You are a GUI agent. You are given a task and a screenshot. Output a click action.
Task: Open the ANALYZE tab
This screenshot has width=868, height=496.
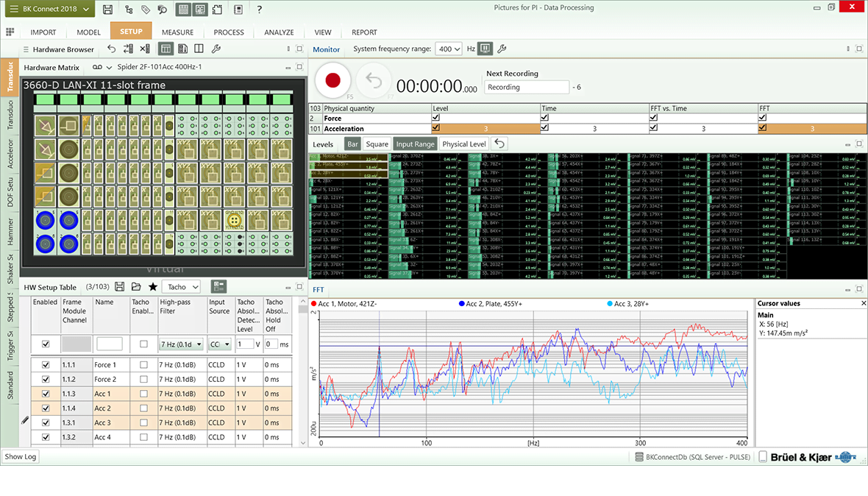pyautogui.click(x=279, y=32)
